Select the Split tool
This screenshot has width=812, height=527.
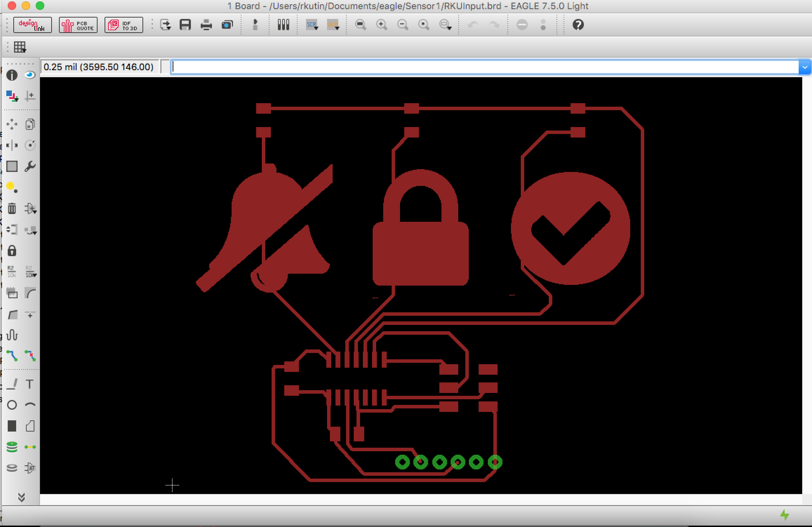12,314
